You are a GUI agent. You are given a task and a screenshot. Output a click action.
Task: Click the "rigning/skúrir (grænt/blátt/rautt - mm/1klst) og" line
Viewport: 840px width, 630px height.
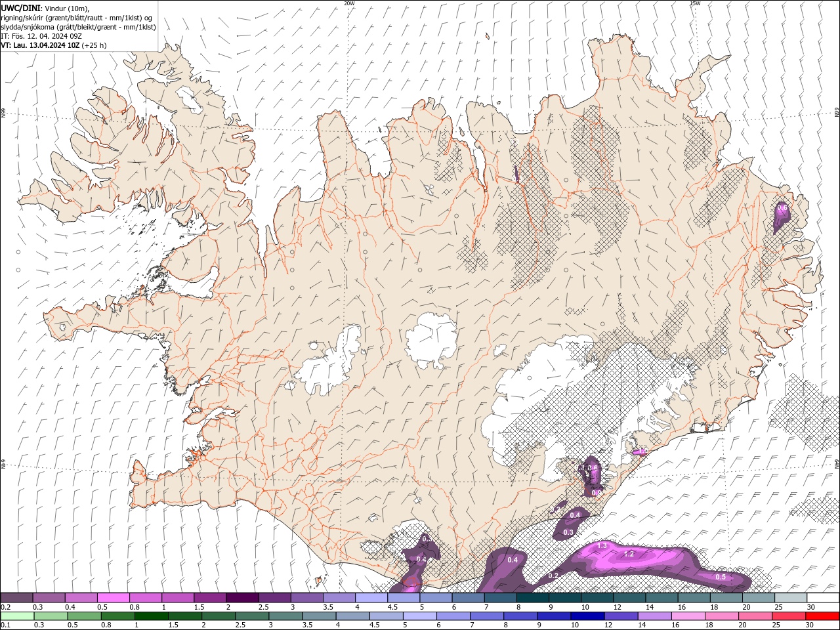pyautogui.click(x=77, y=18)
